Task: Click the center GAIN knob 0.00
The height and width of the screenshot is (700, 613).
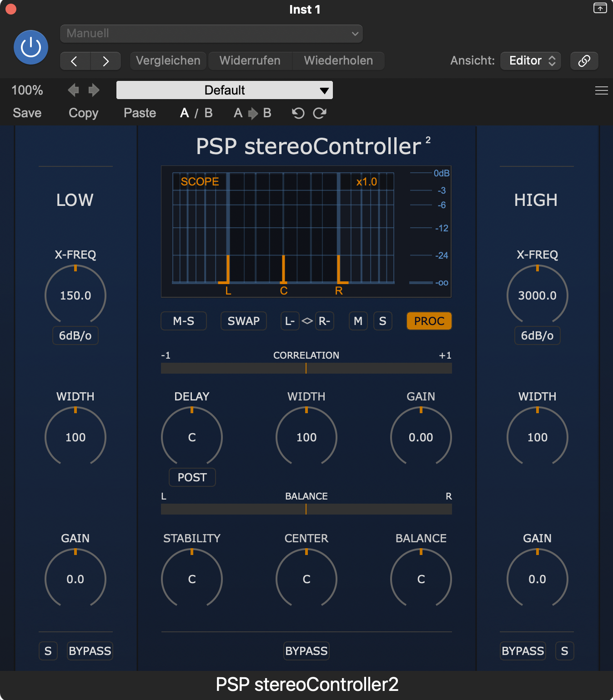Action: 421,437
